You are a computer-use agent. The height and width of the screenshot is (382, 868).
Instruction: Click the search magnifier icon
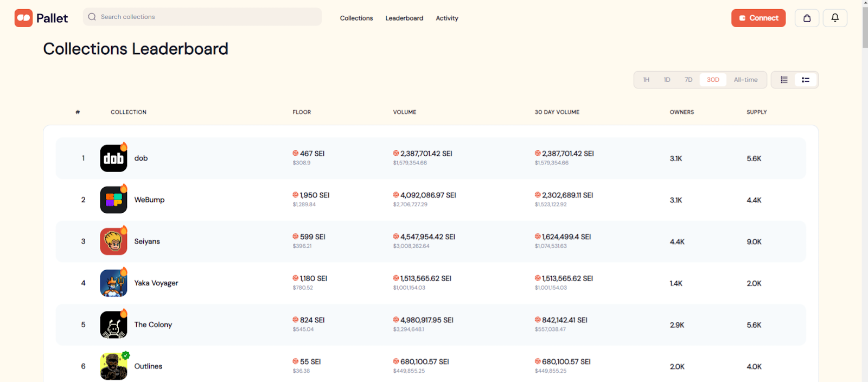pyautogui.click(x=92, y=17)
